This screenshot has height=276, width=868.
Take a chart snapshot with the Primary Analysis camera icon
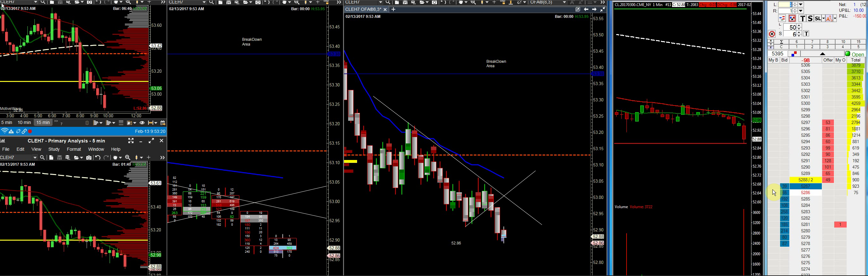(x=89, y=157)
